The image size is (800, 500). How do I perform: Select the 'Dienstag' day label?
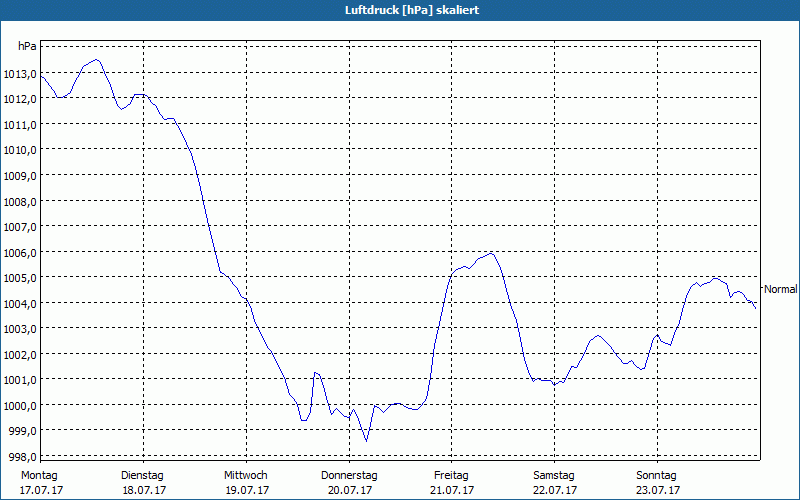click(142, 476)
